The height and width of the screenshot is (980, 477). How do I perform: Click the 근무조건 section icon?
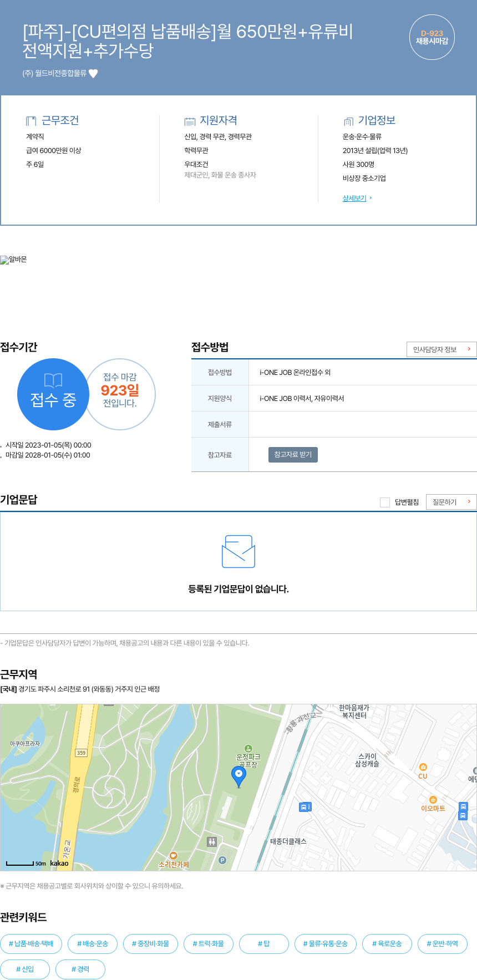coord(31,121)
